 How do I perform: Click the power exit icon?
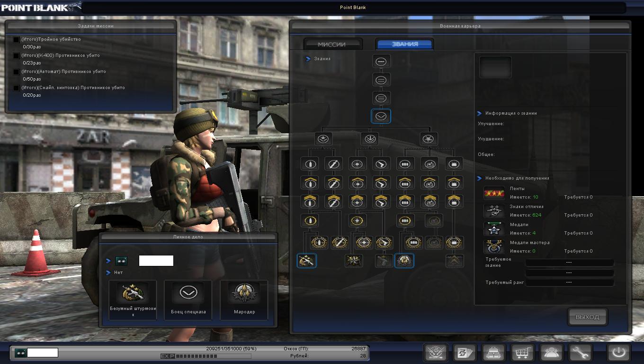point(618,353)
